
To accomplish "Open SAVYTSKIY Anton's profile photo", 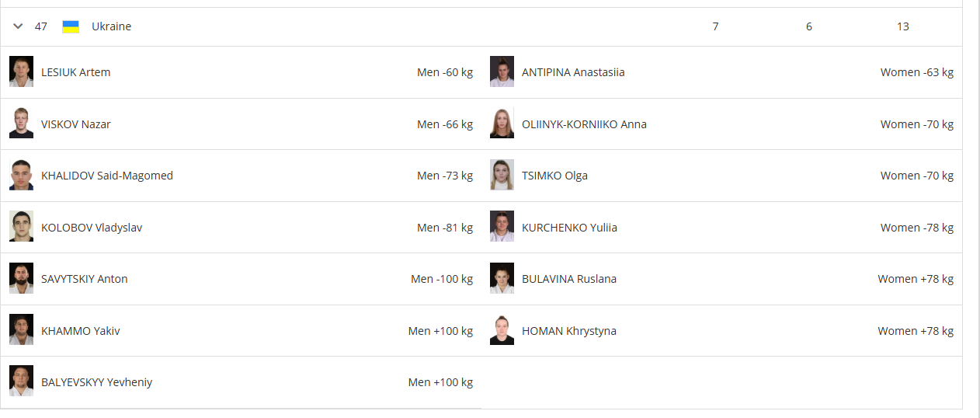I will (x=22, y=278).
